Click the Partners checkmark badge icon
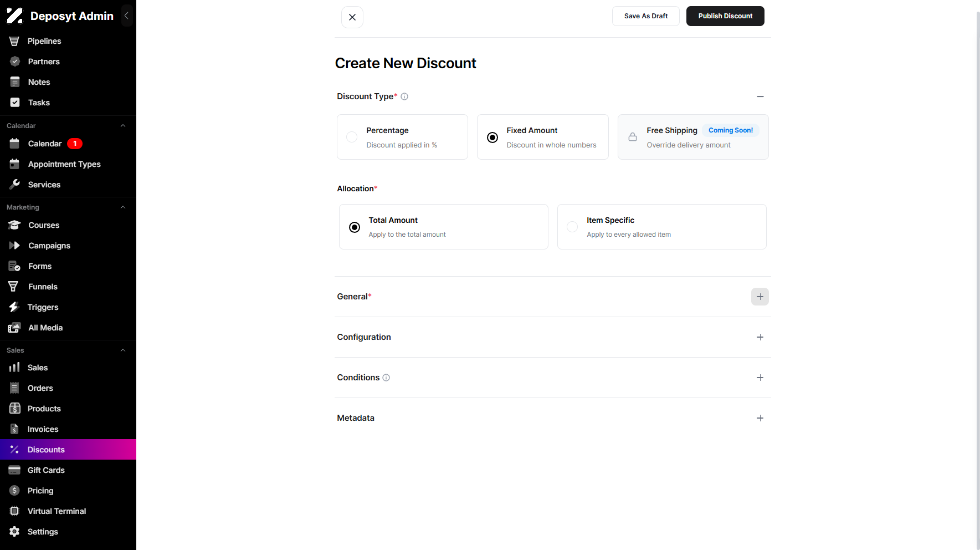This screenshot has width=980, height=550. point(15,62)
